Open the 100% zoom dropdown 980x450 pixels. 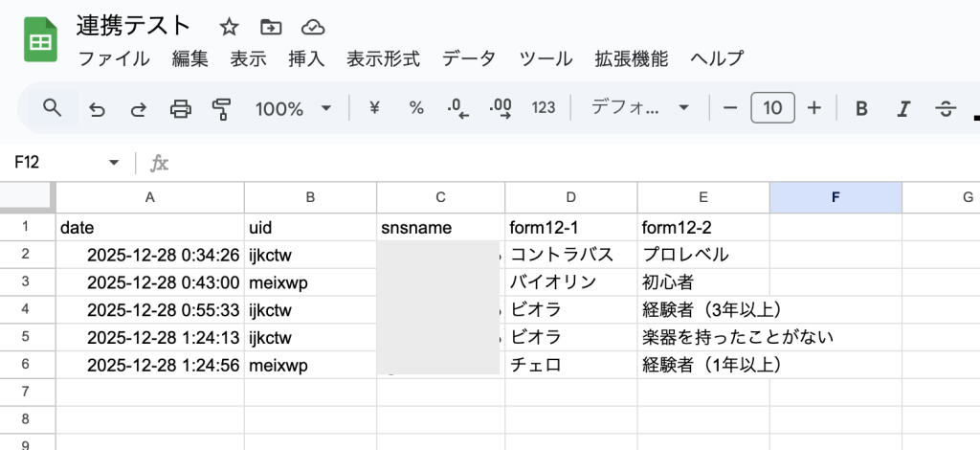tap(293, 108)
